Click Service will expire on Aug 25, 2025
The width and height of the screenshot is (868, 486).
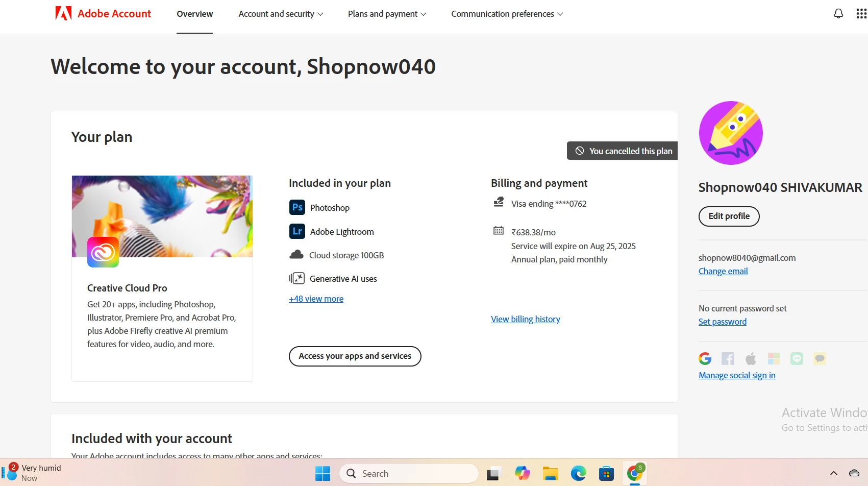(574, 246)
